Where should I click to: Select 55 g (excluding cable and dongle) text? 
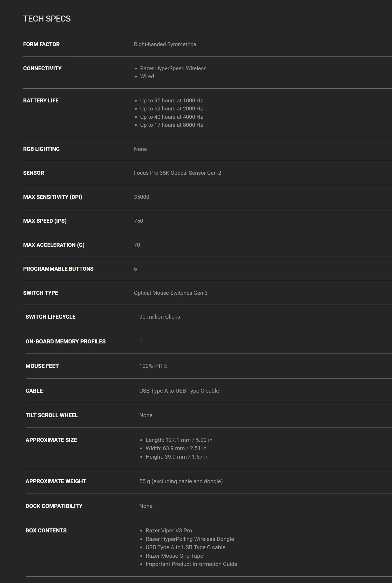click(181, 481)
